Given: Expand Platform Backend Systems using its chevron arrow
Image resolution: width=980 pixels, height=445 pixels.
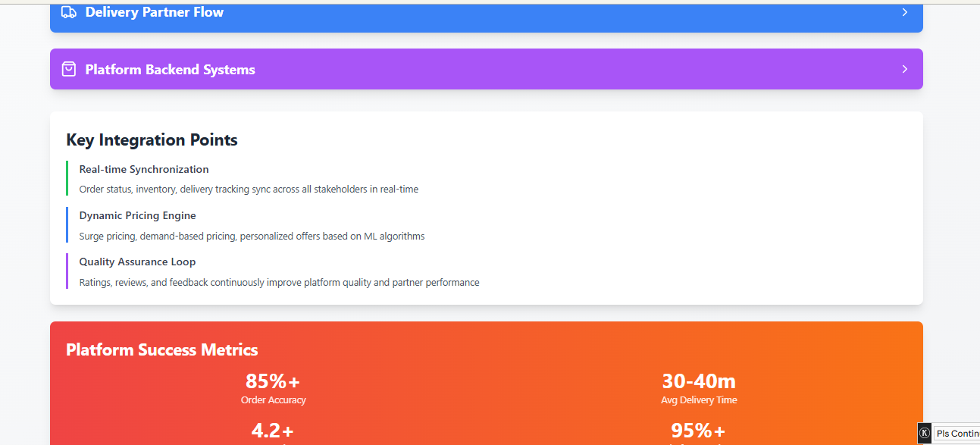Looking at the screenshot, I should click(904, 69).
